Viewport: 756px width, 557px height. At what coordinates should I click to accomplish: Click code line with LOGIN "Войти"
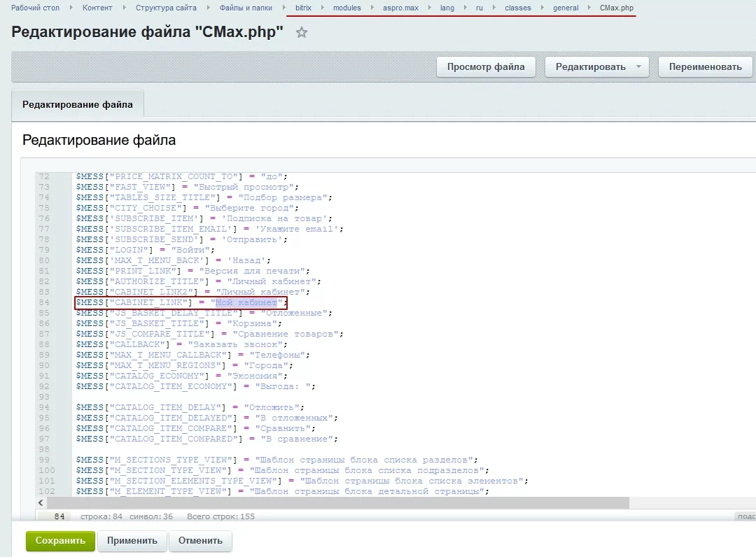145,250
